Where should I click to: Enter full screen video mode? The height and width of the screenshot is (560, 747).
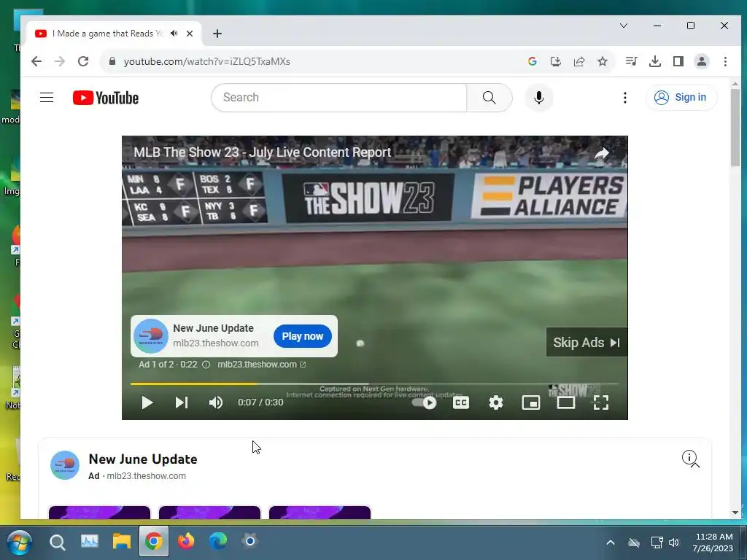click(601, 402)
